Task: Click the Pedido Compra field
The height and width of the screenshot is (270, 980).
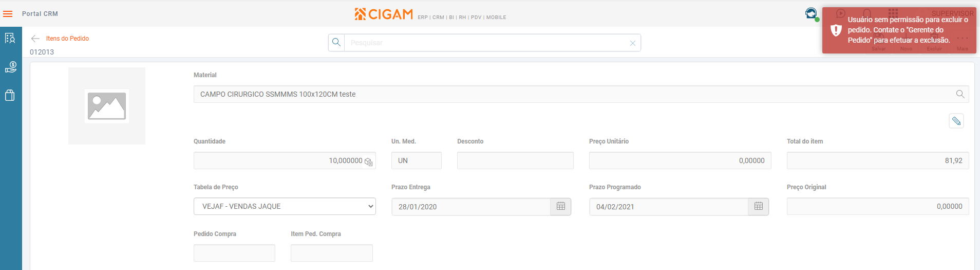Action: (x=234, y=253)
